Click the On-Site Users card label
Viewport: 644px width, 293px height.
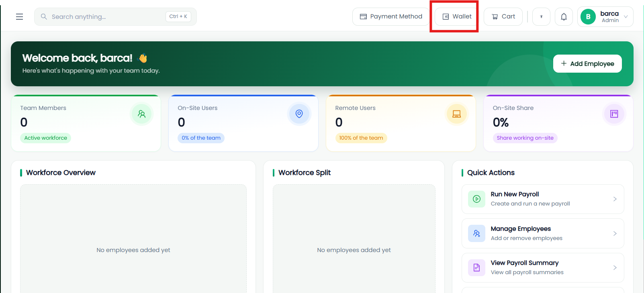[x=198, y=108]
